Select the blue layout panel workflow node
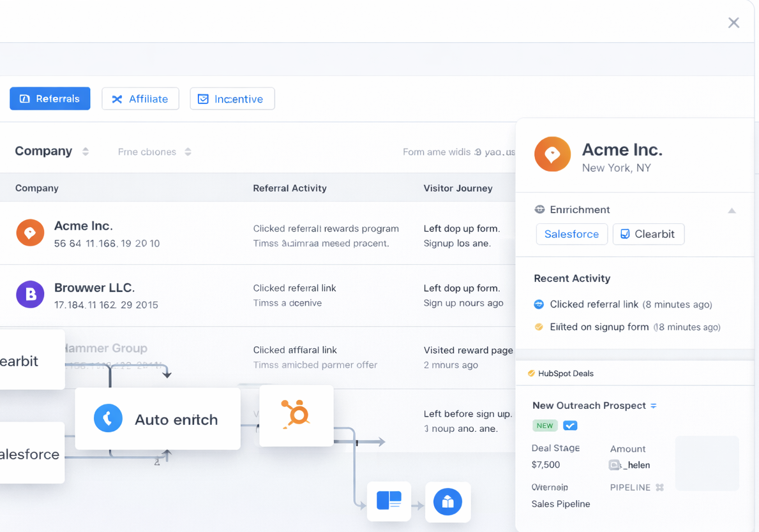The width and height of the screenshot is (759, 532). (x=389, y=501)
